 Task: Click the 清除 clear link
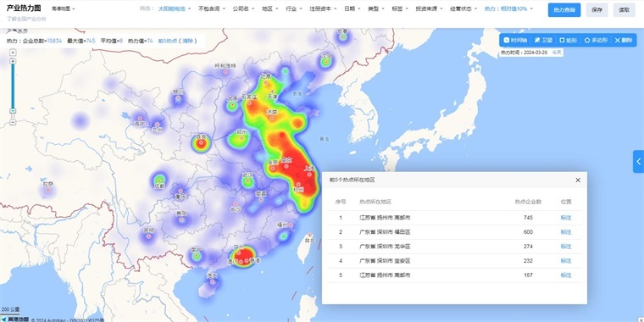[x=187, y=41]
